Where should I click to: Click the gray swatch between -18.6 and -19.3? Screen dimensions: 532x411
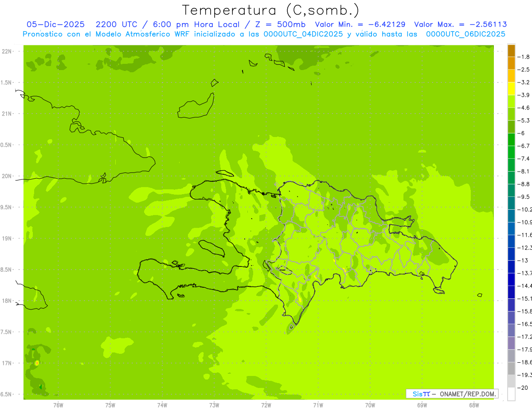pos(511,368)
